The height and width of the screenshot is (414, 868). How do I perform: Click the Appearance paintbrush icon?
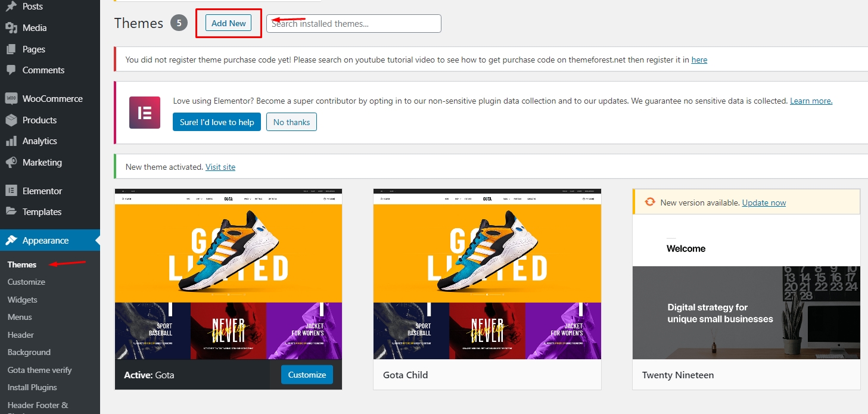coord(11,241)
